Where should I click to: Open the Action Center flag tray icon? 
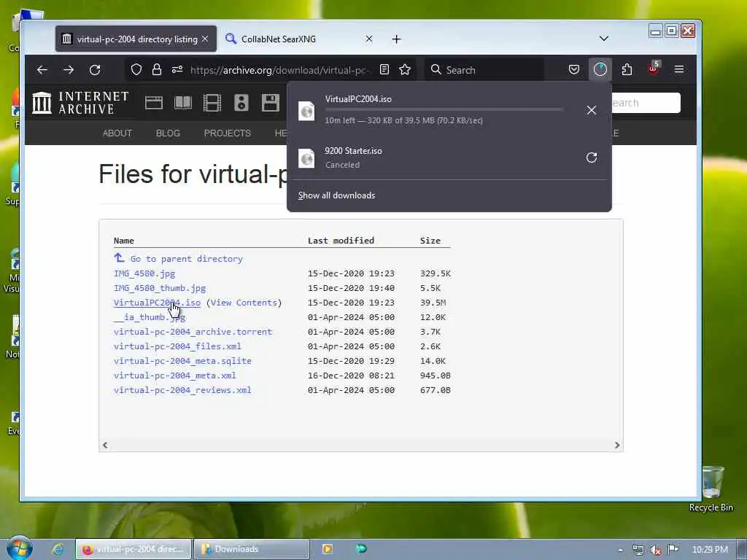673,550
